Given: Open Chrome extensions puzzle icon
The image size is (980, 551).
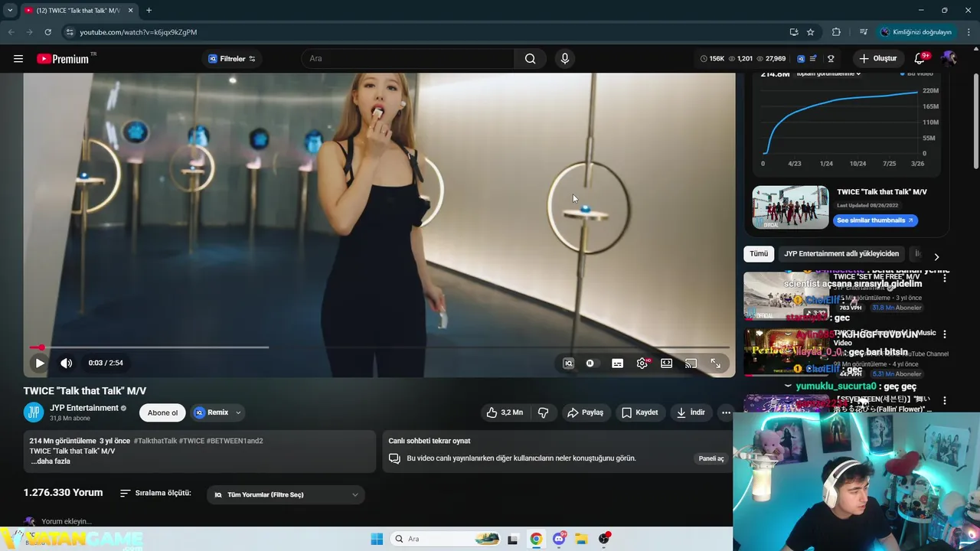Looking at the screenshot, I should [x=836, y=32].
